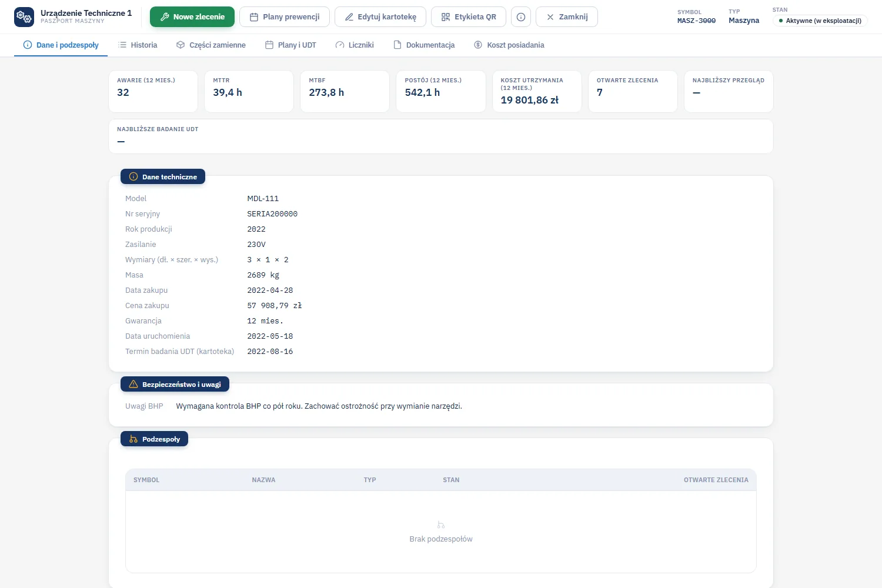The image size is (882, 588).
Task: Click the Aktywne (w eksploatacji) status badge
Action: [x=820, y=21]
